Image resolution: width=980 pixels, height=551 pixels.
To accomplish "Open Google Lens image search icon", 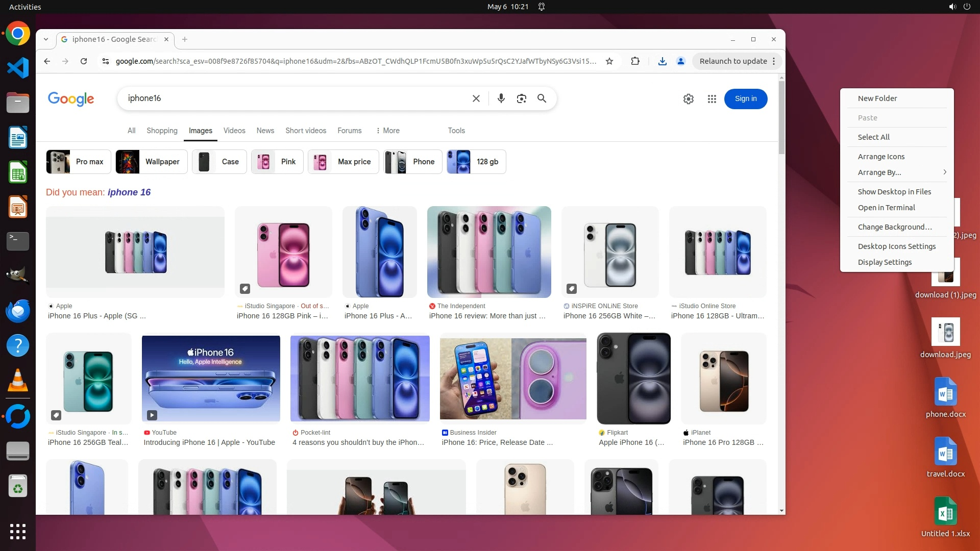I will tap(521, 98).
